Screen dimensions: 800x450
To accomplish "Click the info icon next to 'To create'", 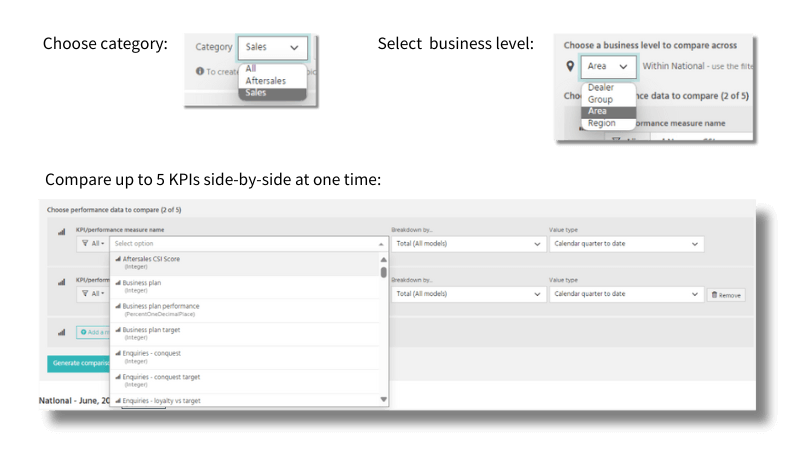I will (200, 71).
